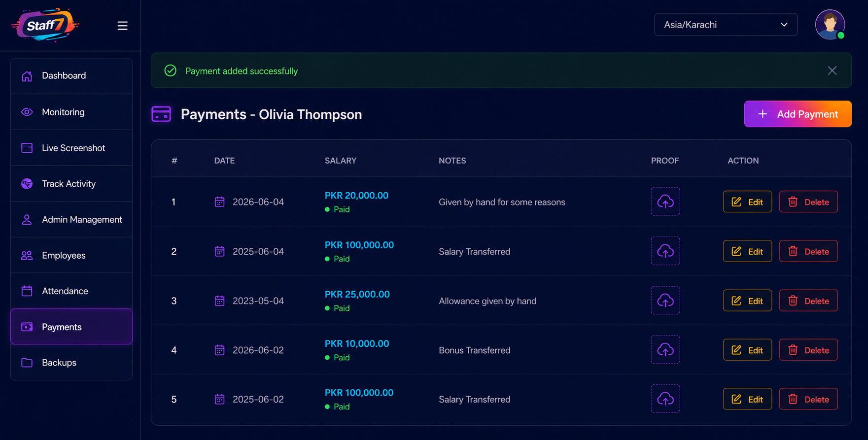Click the Add Payment button
Image resolution: width=868 pixels, height=440 pixels.
coord(798,114)
